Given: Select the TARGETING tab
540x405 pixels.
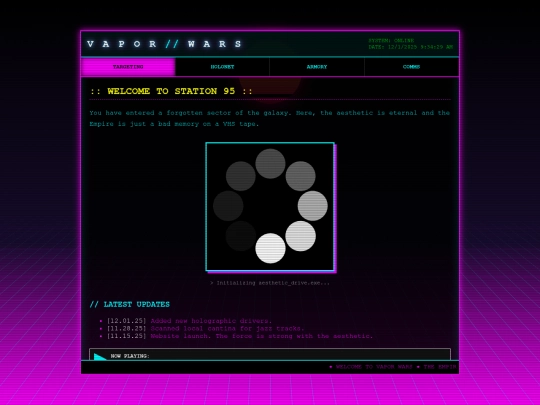Looking at the screenshot, I should pos(128,67).
